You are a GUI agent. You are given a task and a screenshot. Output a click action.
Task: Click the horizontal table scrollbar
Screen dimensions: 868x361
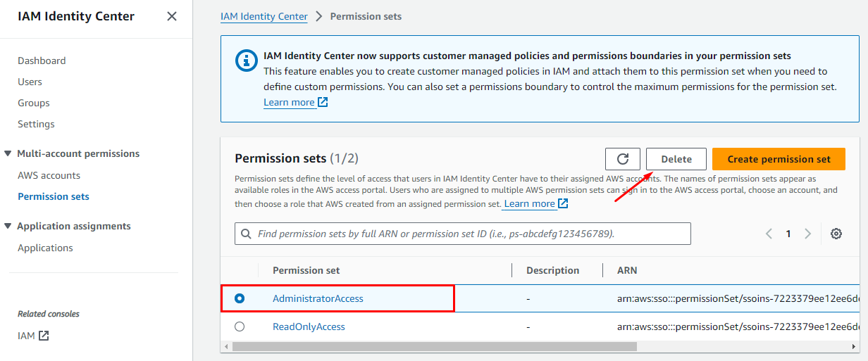coord(434,346)
